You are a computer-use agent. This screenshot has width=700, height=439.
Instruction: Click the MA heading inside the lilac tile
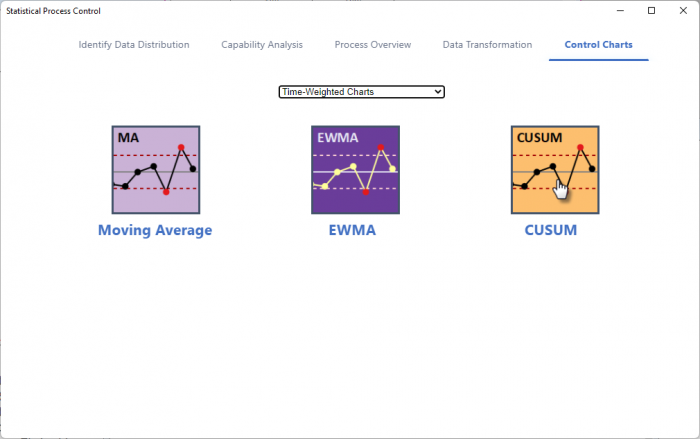point(128,138)
